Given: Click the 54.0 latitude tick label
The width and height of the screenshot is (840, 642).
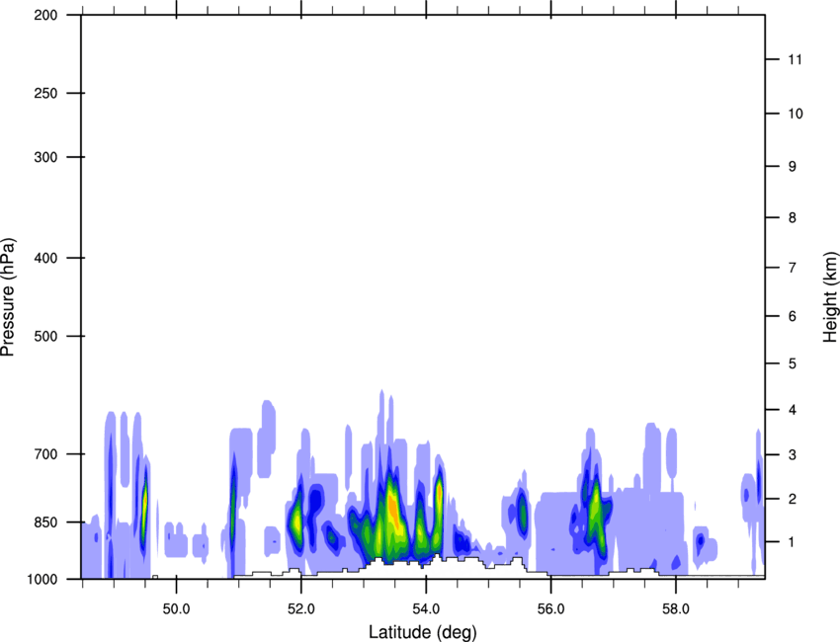Looking at the screenshot, I should pos(426,609).
